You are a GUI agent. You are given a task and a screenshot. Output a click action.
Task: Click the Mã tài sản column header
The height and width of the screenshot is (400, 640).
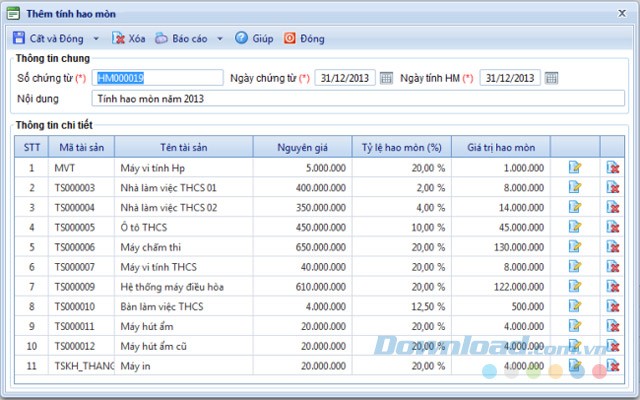pos(81,147)
